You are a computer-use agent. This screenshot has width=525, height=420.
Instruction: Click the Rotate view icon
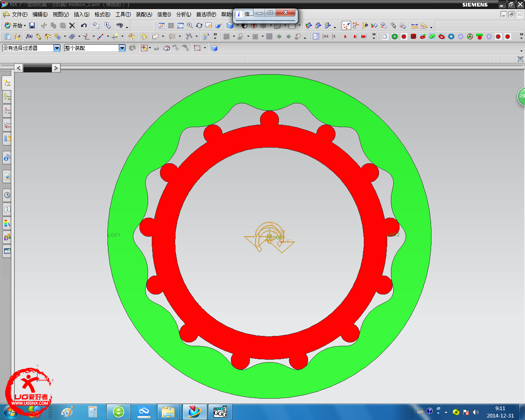tap(199, 25)
